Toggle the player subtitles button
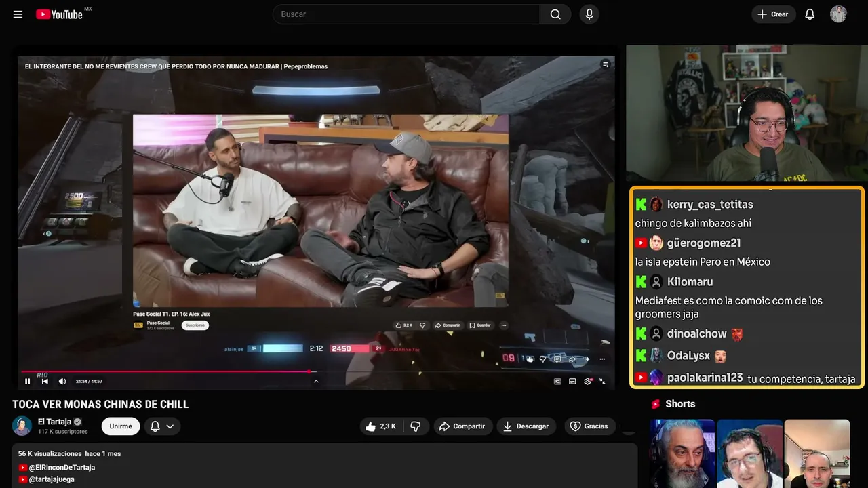Screen dimensions: 868x488 572,381
